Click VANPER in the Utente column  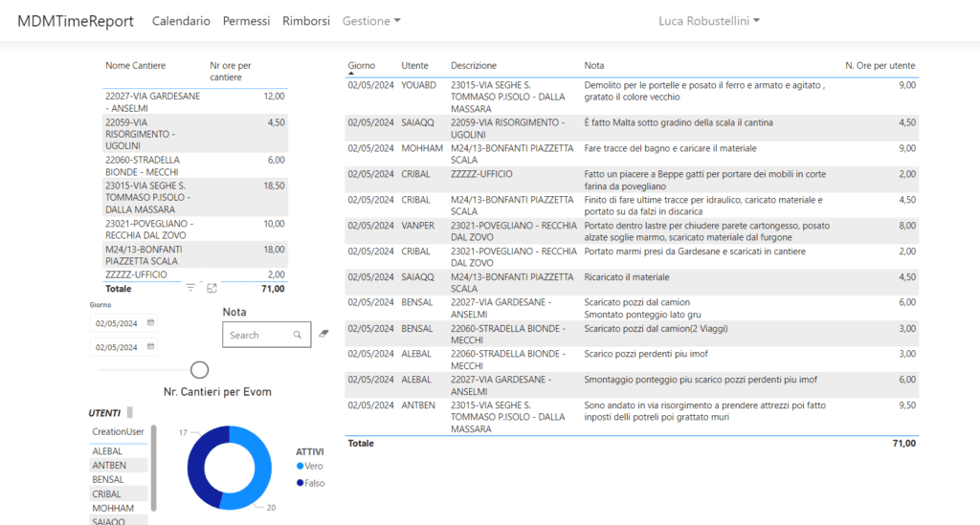417,226
